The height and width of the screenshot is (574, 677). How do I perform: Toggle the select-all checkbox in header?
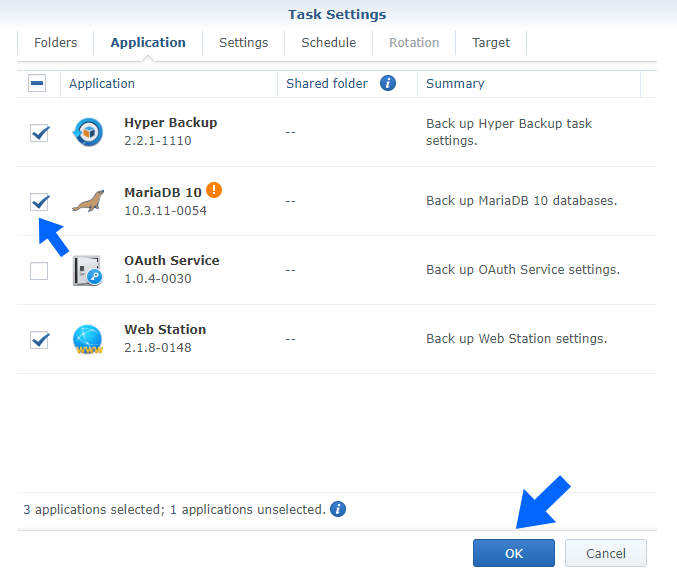(x=37, y=83)
